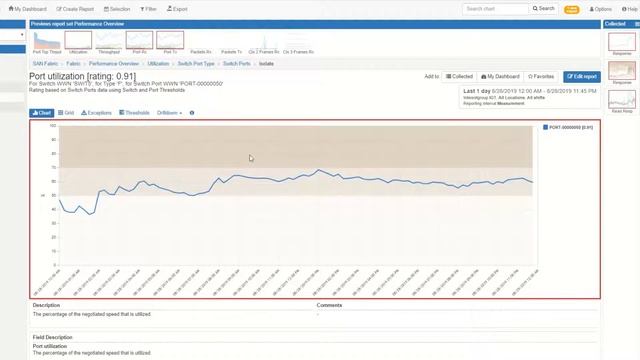
Task: Switch to the Exceptions tab
Action: point(96,113)
